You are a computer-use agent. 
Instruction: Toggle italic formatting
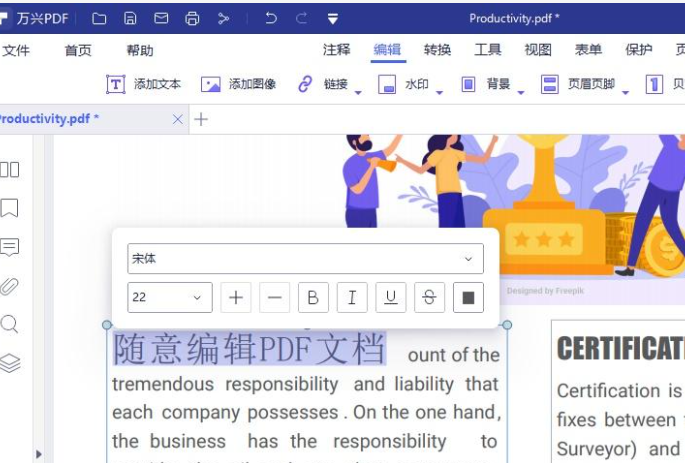pyautogui.click(x=352, y=297)
